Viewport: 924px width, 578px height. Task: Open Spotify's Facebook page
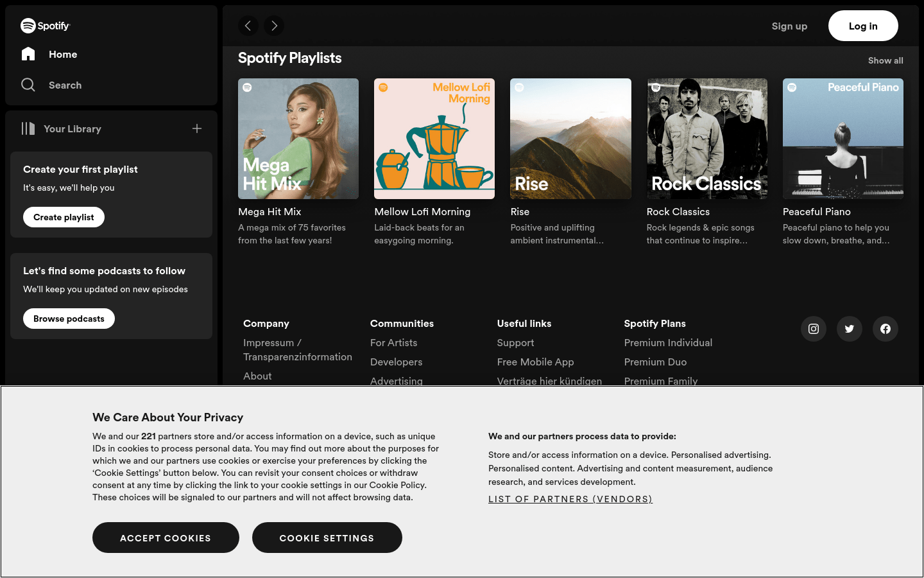pos(885,328)
